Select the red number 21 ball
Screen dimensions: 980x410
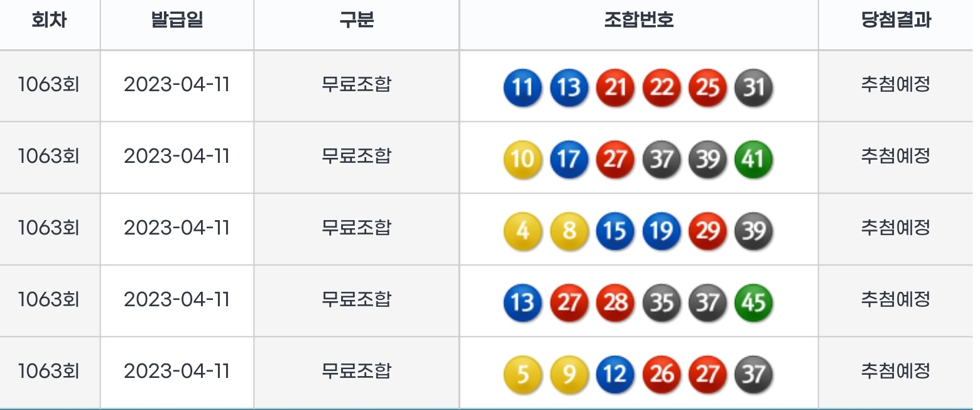[615, 87]
